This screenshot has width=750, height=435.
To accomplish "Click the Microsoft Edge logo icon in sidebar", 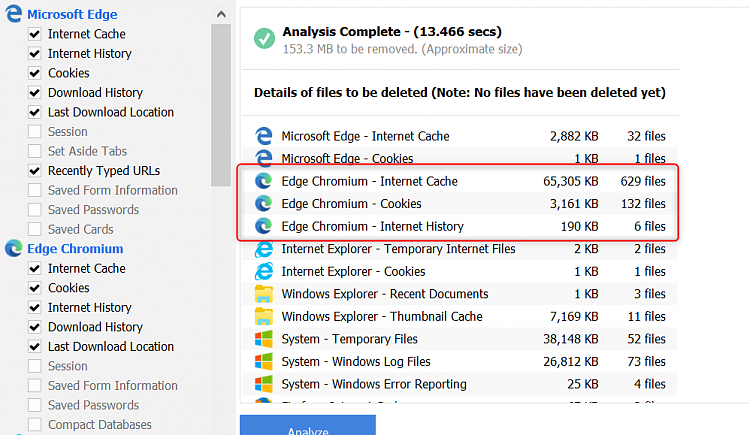I will [x=13, y=14].
